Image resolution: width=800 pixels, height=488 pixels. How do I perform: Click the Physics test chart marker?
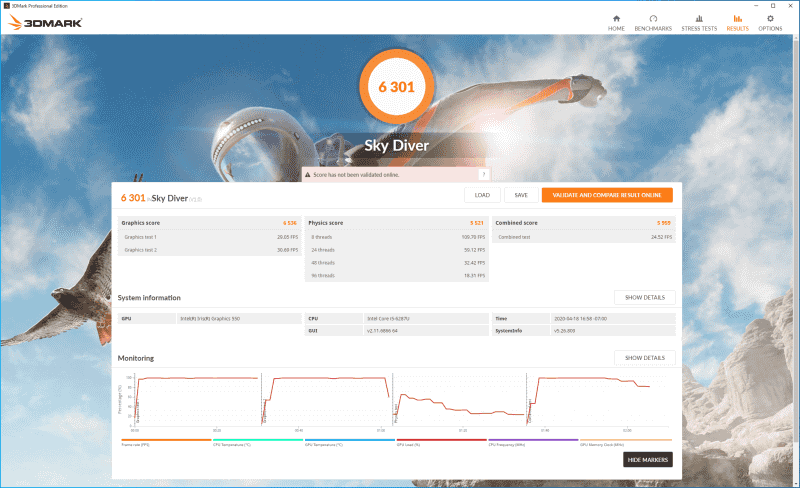pyautogui.click(x=395, y=413)
